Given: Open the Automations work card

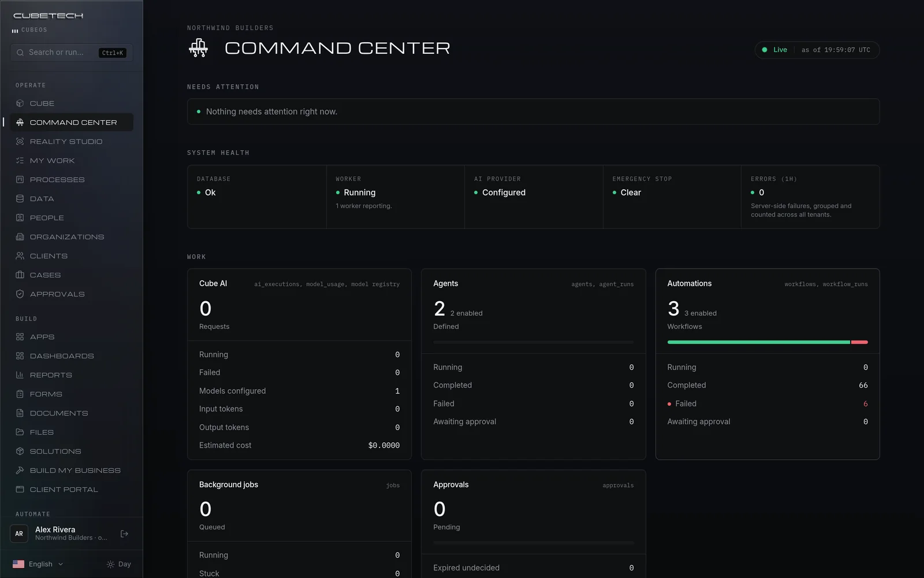Looking at the screenshot, I should pos(767,364).
